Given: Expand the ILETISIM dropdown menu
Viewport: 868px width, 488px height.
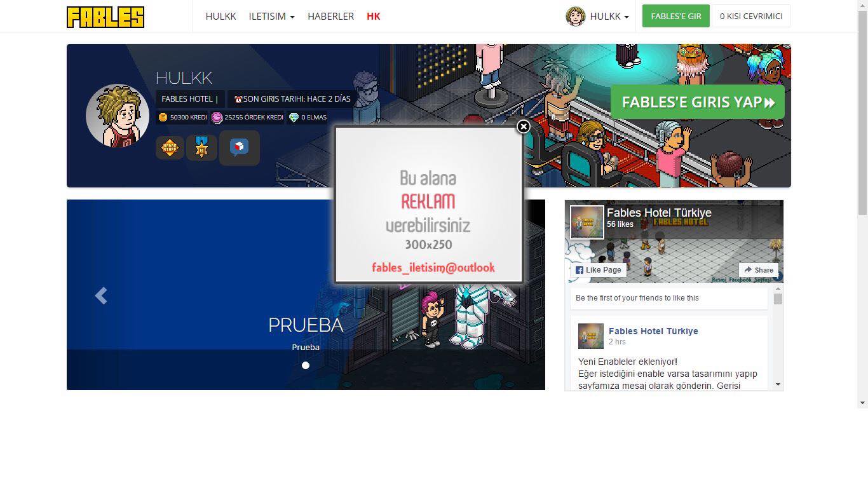Looking at the screenshot, I should pos(271,16).
